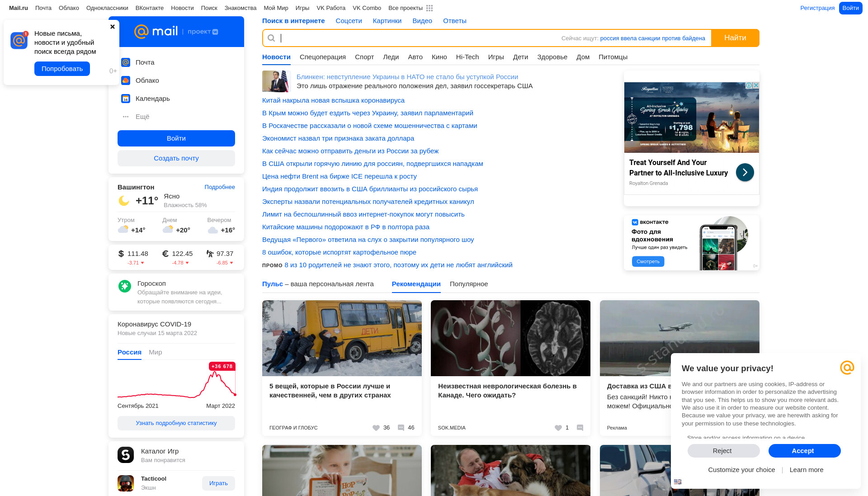Click the oil rig price icon
This screenshot has height=496, width=868.
[x=210, y=254]
